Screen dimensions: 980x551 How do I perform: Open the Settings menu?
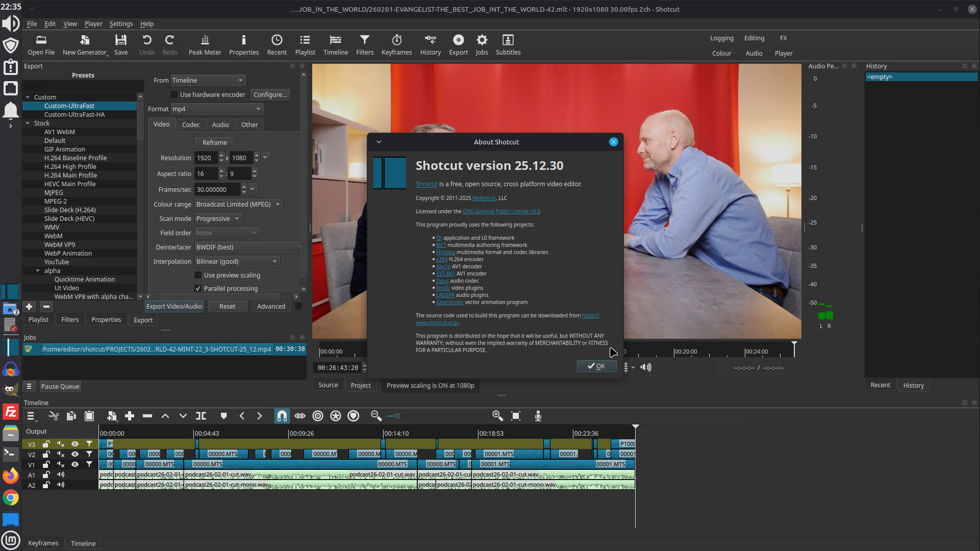(121, 23)
